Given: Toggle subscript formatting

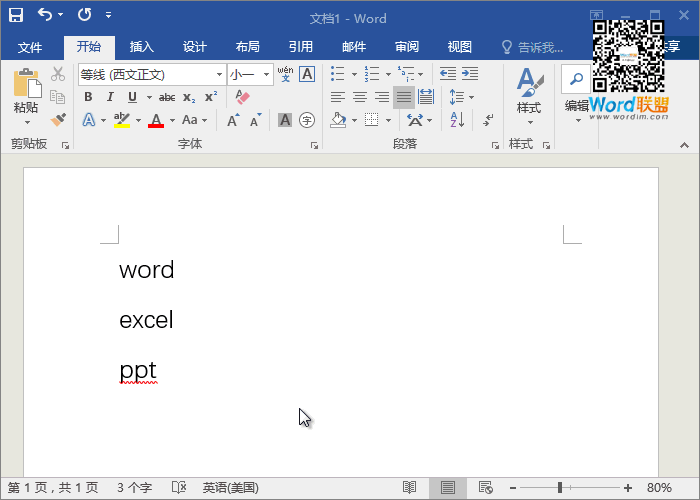Looking at the screenshot, I should pos(190,97).
